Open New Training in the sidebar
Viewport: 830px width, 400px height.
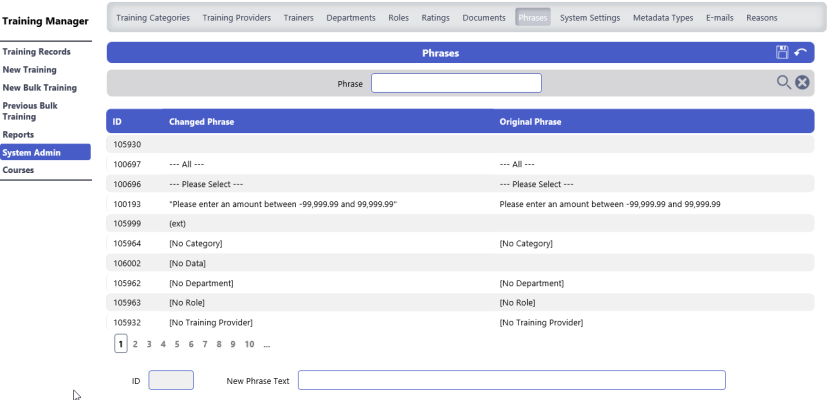tap(30, 70)
